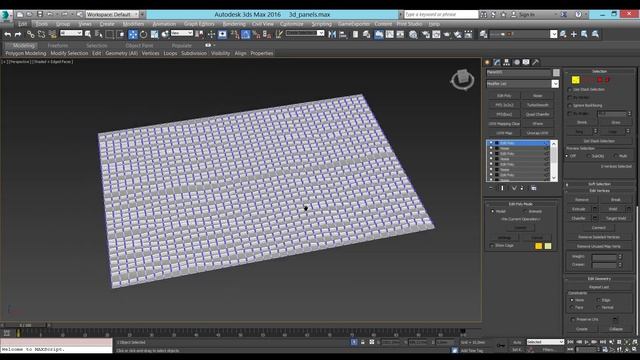Activate the Select and Move tool
This screenshot has width=640, height=360.
[133, 35]
